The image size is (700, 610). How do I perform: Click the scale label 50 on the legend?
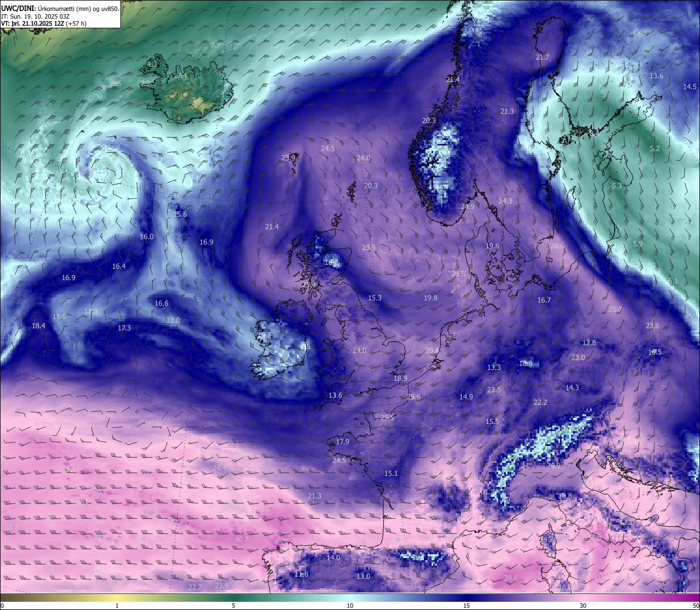[695, 606]
